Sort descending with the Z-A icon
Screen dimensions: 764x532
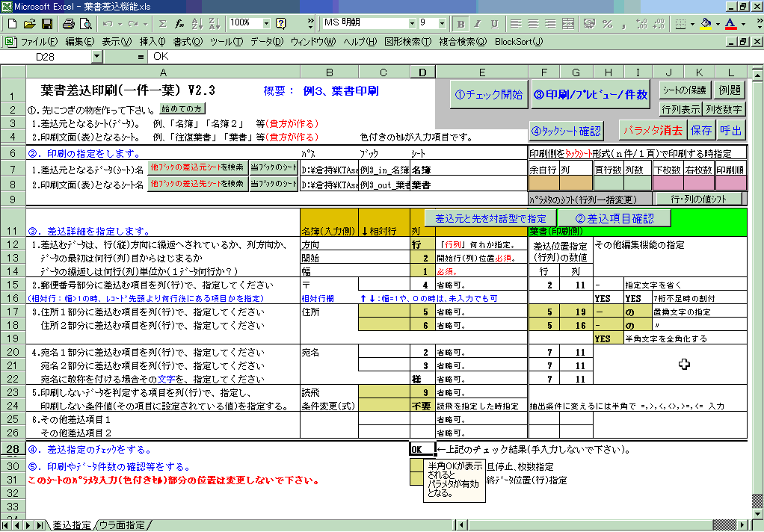(214, 23)
